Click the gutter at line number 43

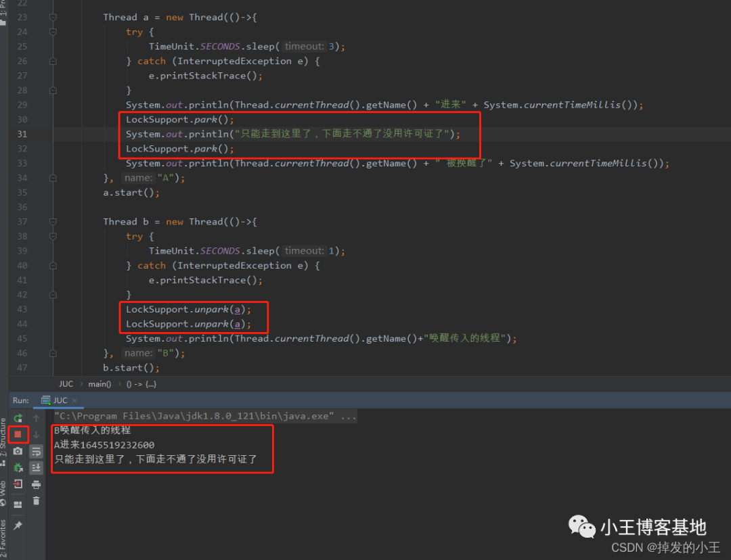(x=22, y=309)
